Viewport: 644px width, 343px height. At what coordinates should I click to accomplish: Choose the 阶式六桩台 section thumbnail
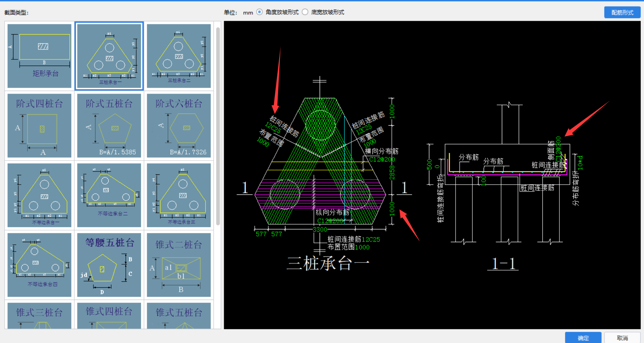(179, 126)
